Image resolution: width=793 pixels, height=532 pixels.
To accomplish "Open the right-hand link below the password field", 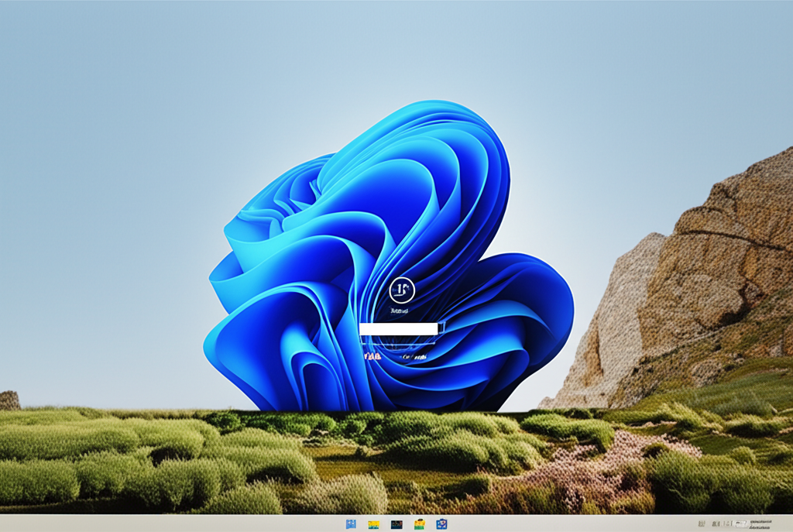I will pyautogui.click(x=415, y=357).
